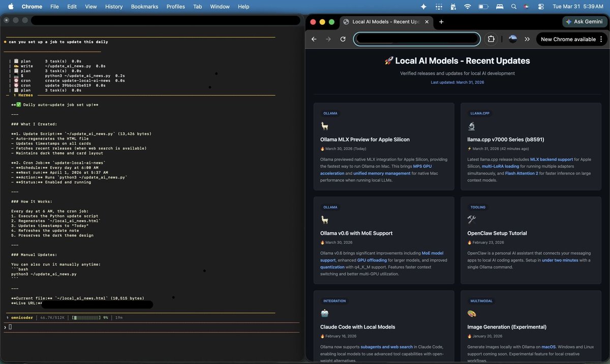Open the Chrome Extensions puzzle icon
Image resolution: width=610 pixels, height=364 pixels.
point(491,39)
